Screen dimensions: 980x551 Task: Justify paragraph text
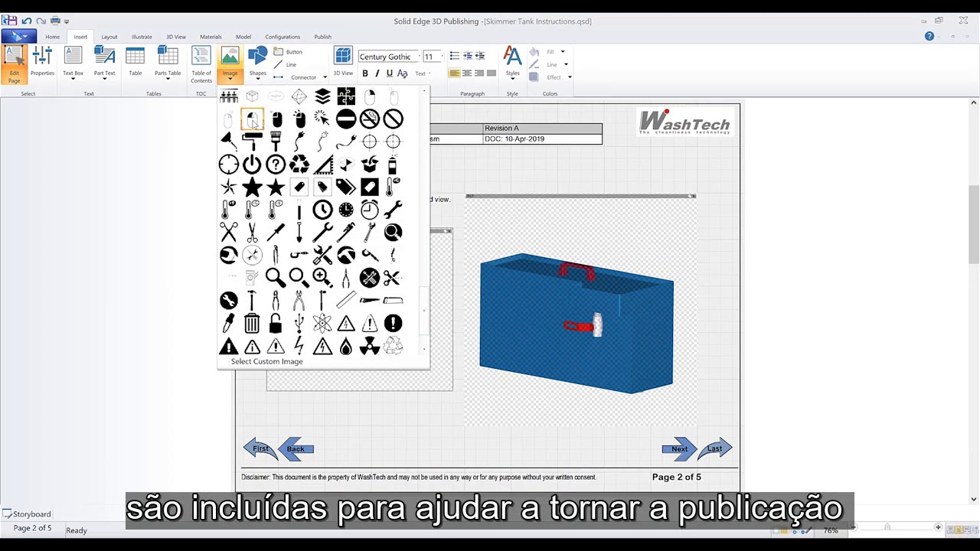492,73
